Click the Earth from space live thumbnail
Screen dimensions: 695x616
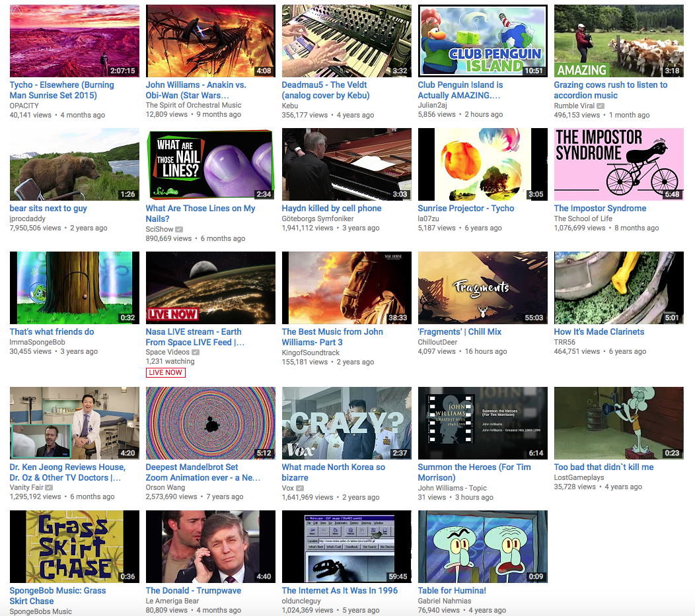tap(211, 288)
